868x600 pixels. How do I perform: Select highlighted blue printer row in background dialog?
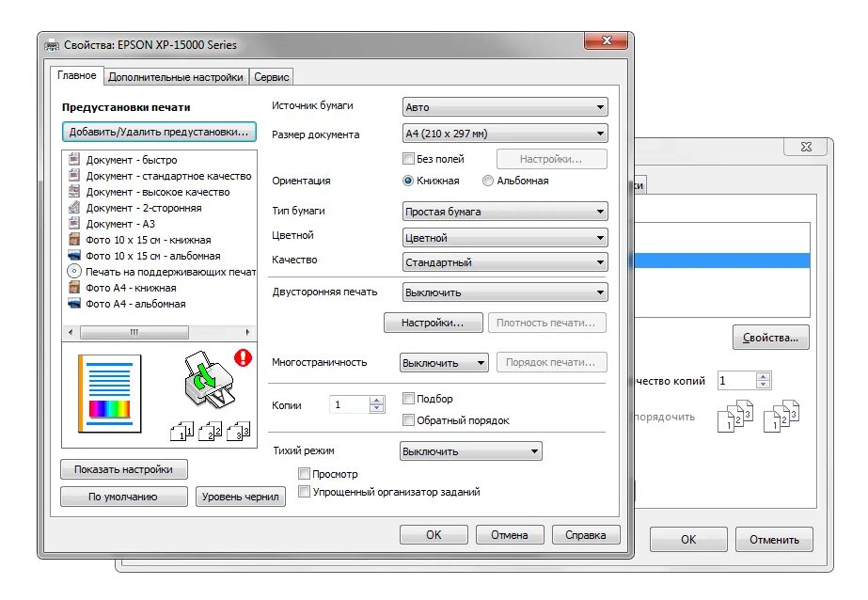click(x=722, y=261)
